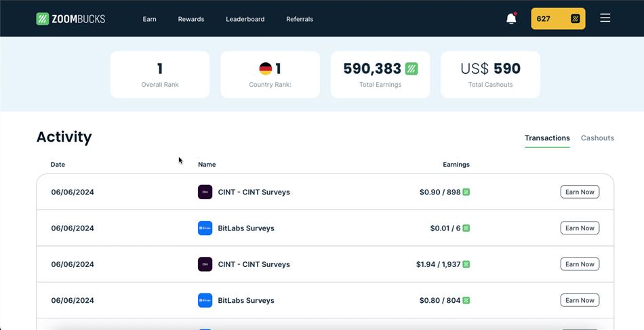Click the BitLabs logo in the $0.01 row
Image resolution: width=644 pixels, height=330 pixels.
[205, 228]
